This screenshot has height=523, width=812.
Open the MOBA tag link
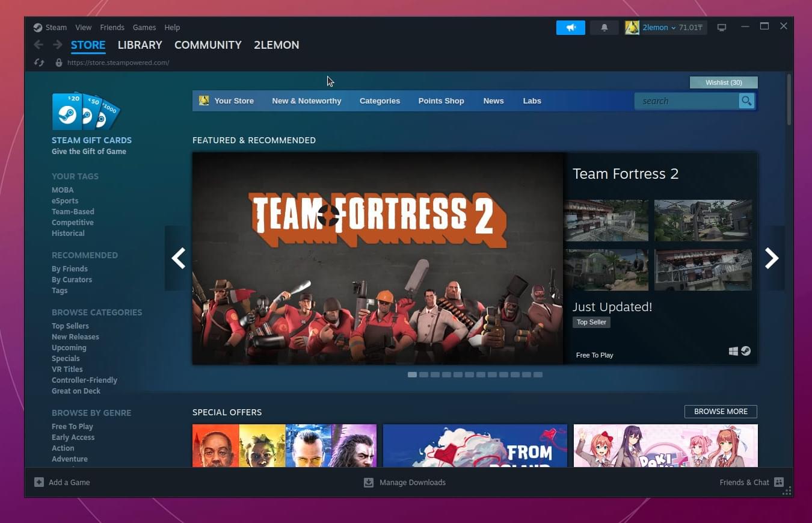tap(63, 190)
